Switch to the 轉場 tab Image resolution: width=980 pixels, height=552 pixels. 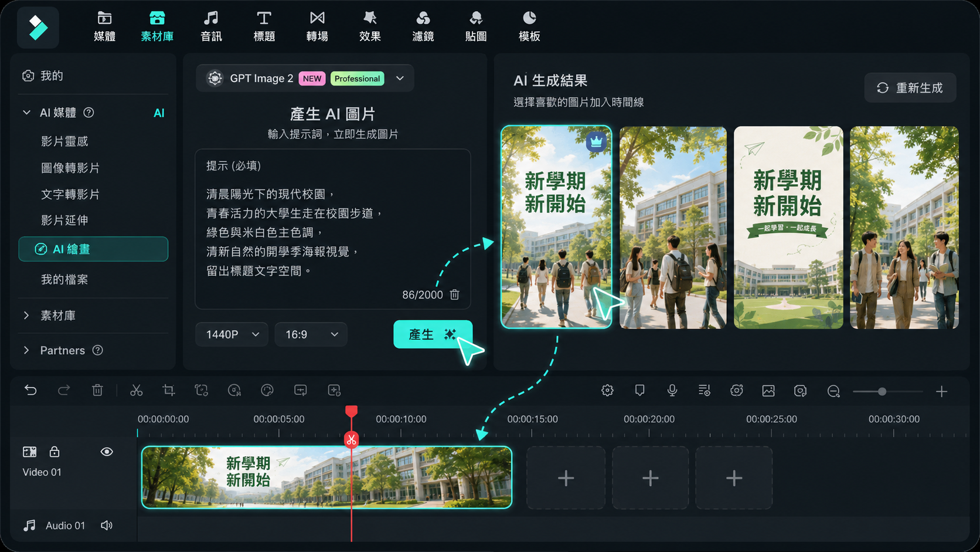point(317,27)
